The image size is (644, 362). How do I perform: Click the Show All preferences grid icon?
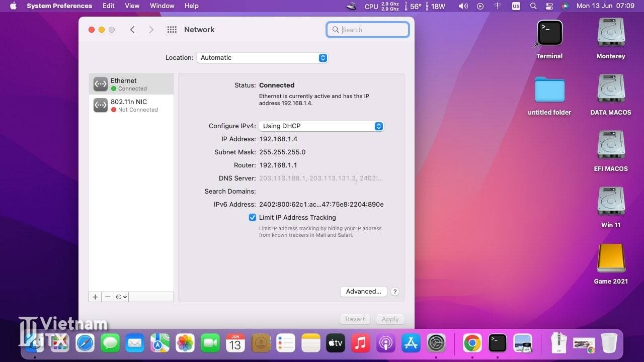(172, 30)
